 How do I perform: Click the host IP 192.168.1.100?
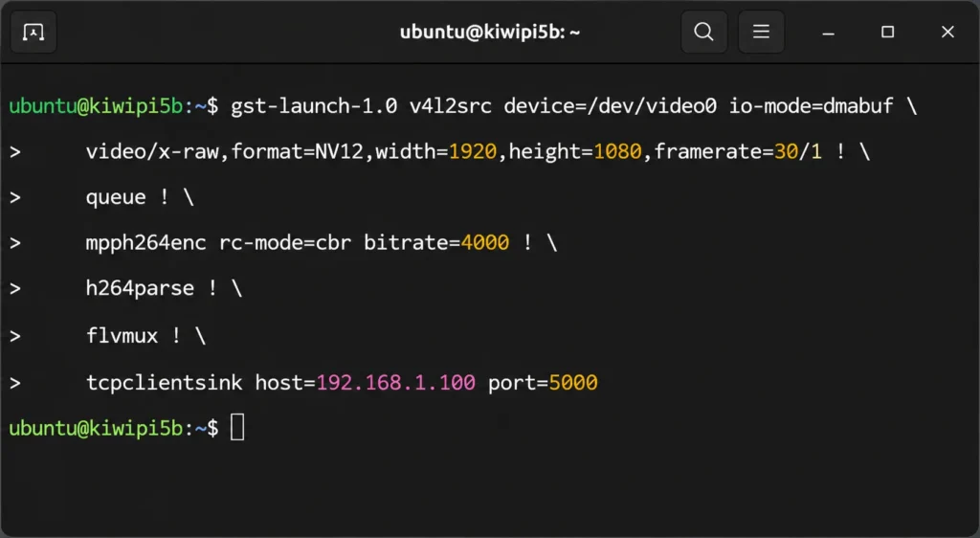click(x=395, y=382)
